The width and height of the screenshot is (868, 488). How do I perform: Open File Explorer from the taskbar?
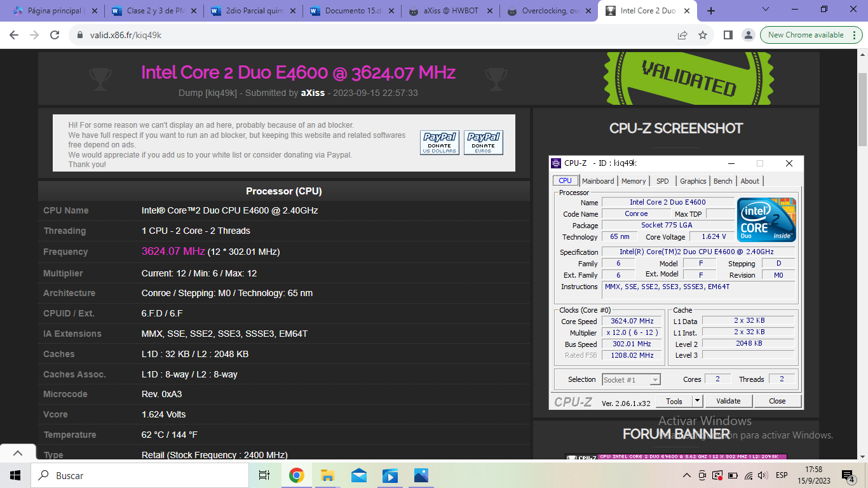[x=327, y=475]
